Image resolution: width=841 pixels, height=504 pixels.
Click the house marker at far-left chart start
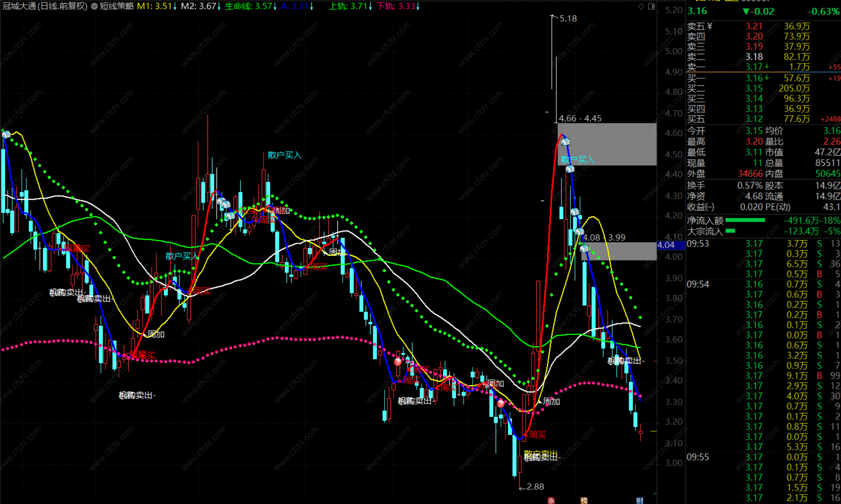click(6, 134)
